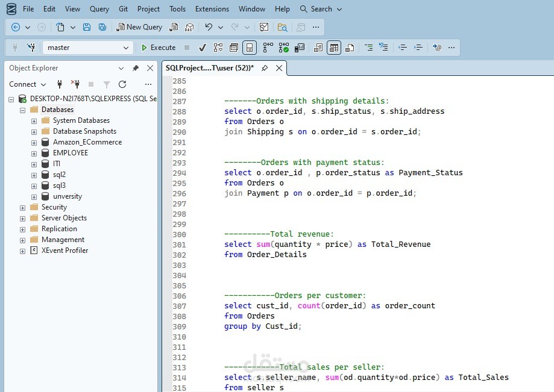
Task: Refresh the Object Explorer tree
Action: tap(122, 84)
